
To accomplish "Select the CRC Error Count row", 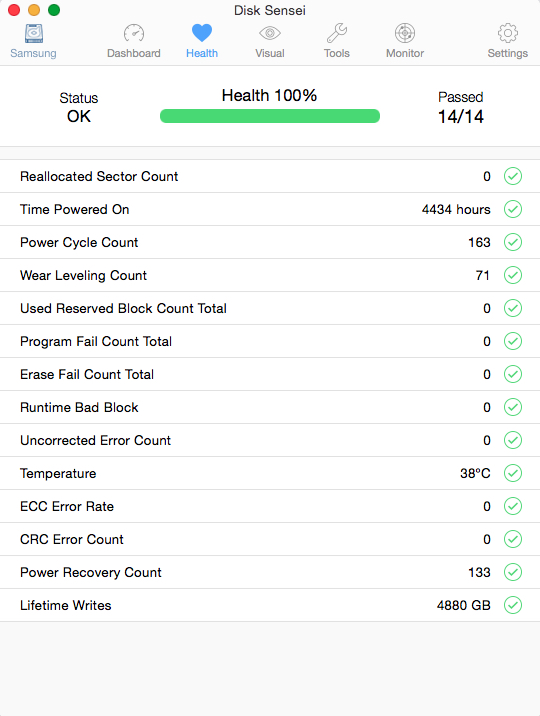I will click(270, 539).
